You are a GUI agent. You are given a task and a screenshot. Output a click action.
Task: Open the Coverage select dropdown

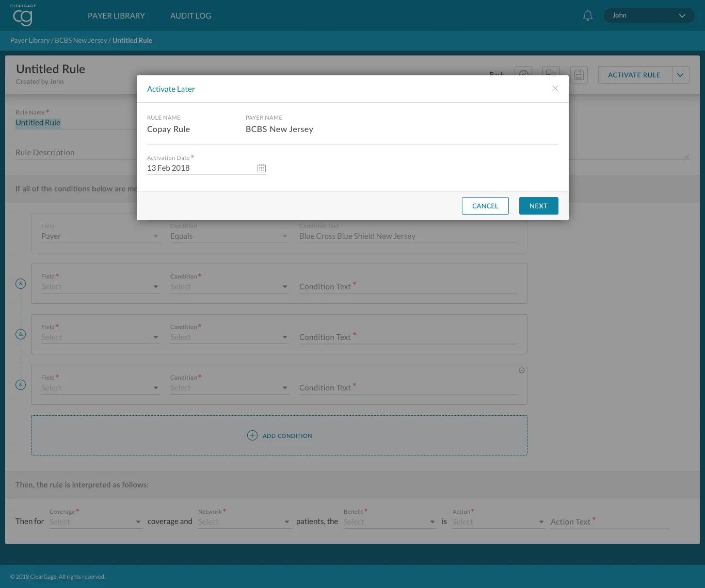pos(96,522)
